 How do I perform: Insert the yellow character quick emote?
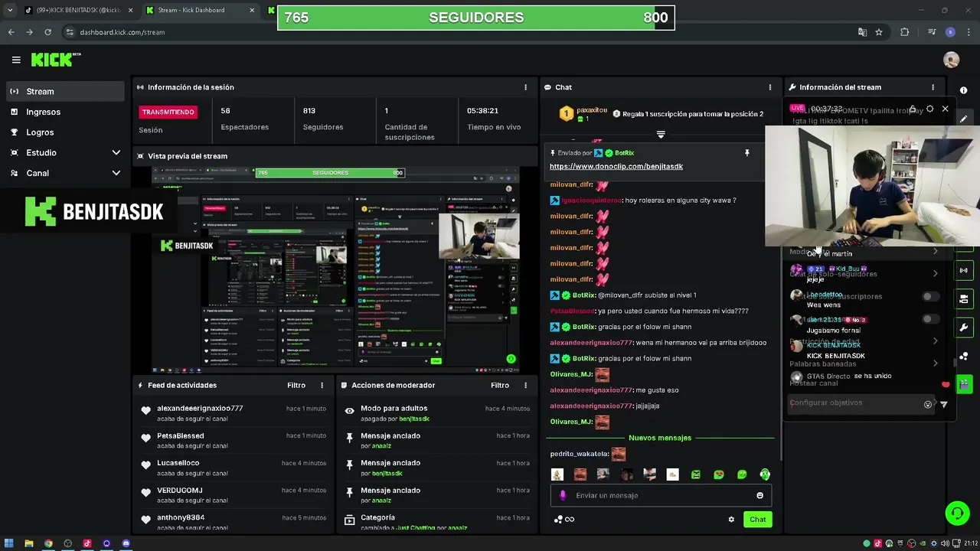(557, 474)
